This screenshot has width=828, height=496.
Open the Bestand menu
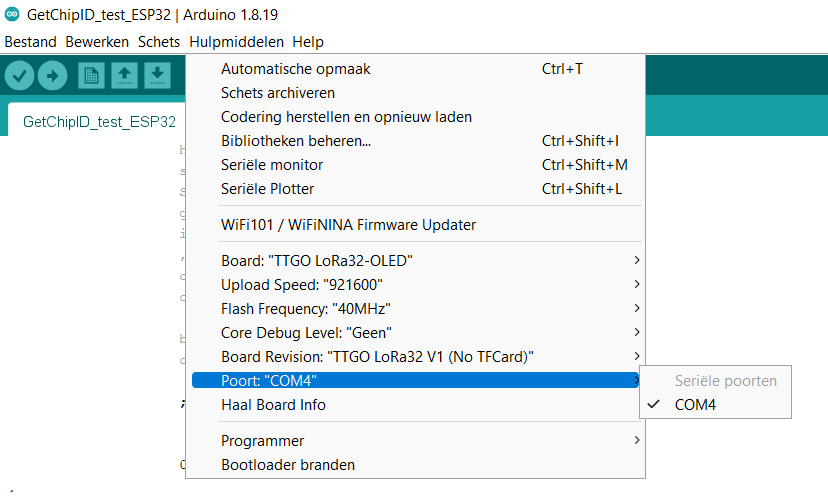tap(30, 42)
